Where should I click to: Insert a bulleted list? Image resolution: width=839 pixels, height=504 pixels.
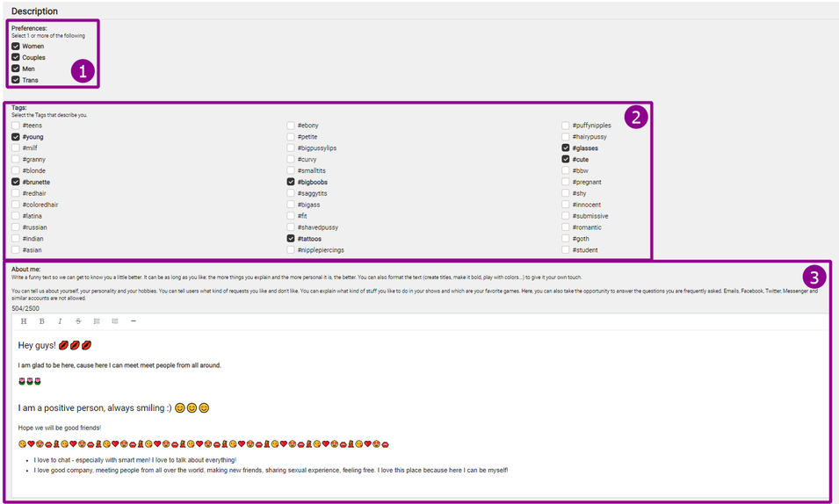115,321
